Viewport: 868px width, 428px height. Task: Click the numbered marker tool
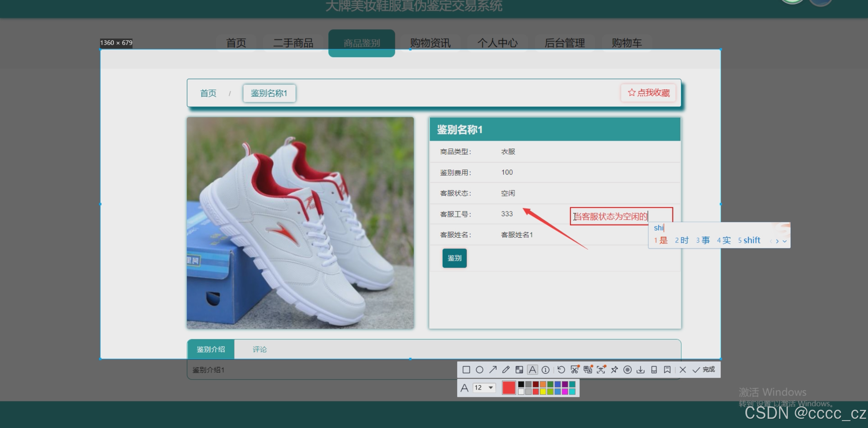(x=545, y=370)
